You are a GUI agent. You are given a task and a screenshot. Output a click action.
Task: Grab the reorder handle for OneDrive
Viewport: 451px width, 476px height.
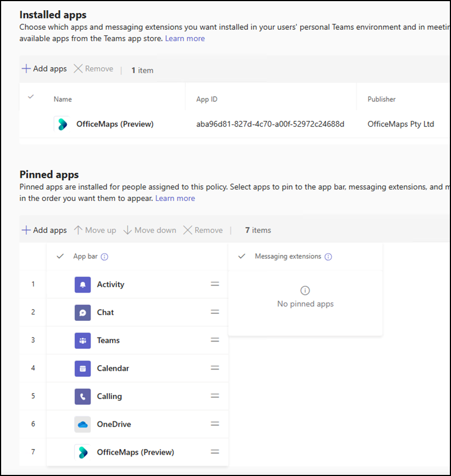215,424
